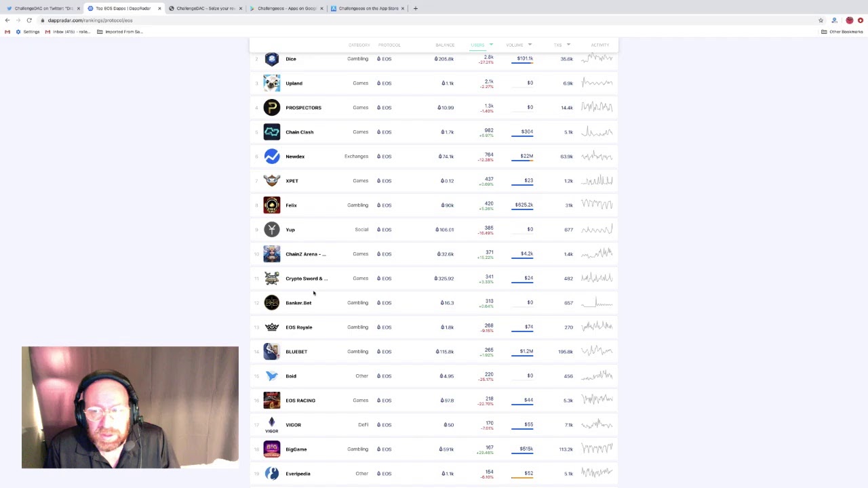Switch to Challengeeos App Store tab
The width and height of the screenshot is (868, 488).
tap(368, 8)
